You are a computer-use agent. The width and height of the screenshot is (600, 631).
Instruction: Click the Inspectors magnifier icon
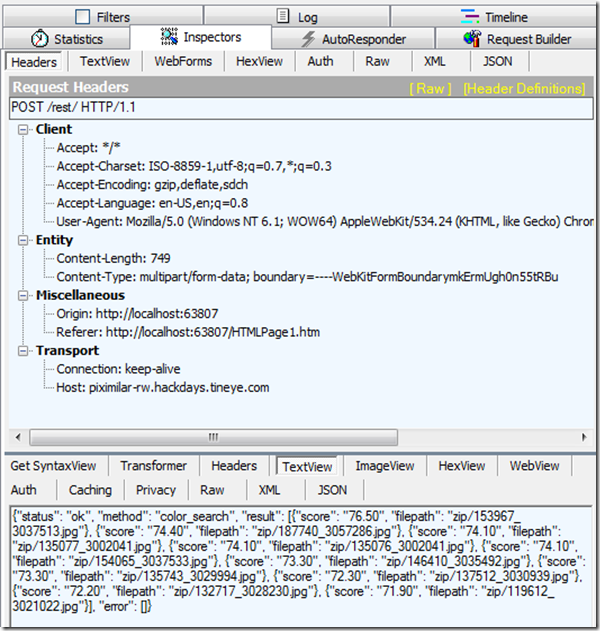point(169,36)
